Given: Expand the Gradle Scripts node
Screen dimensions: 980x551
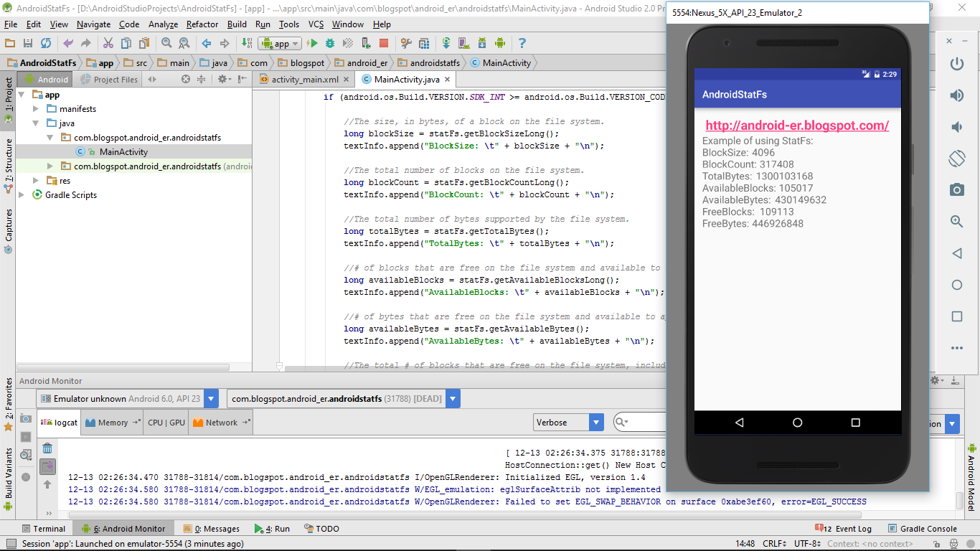Looking at the screenshot, I should tap(22, 195).
